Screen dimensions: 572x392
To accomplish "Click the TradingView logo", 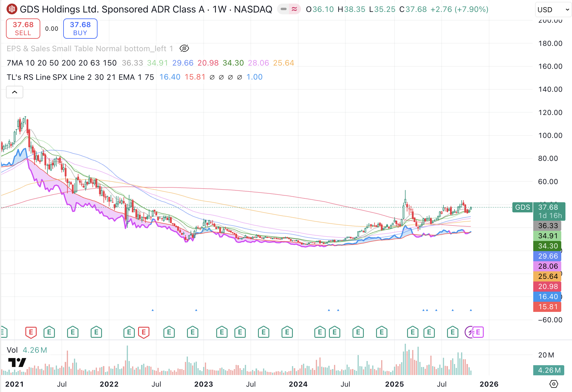I will coord(17,362).
